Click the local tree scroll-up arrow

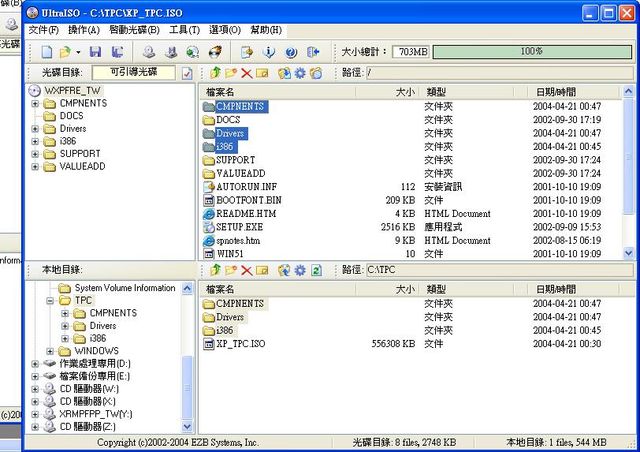coord(187,289)
